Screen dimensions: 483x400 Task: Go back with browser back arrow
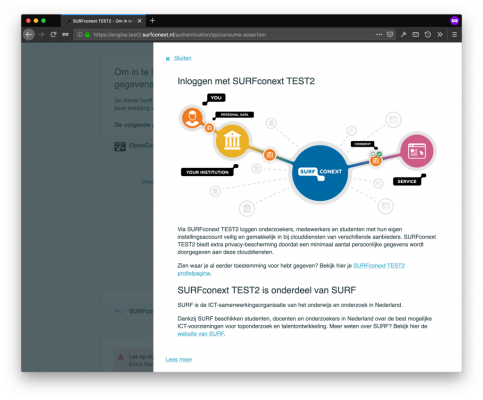point(29,34)
